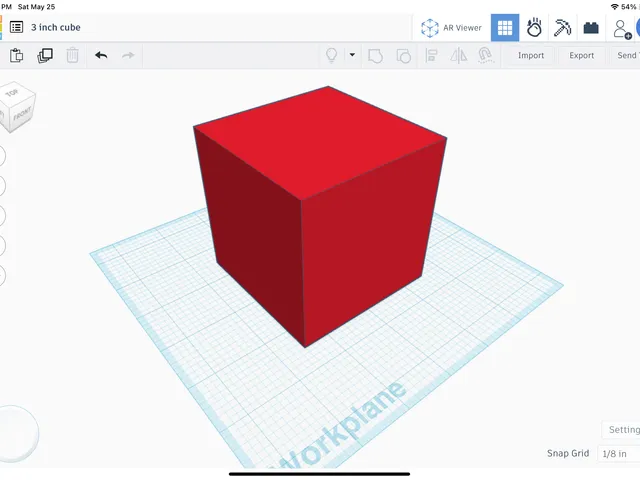
Task: Switch to Bricks mode
Action: 591,28
